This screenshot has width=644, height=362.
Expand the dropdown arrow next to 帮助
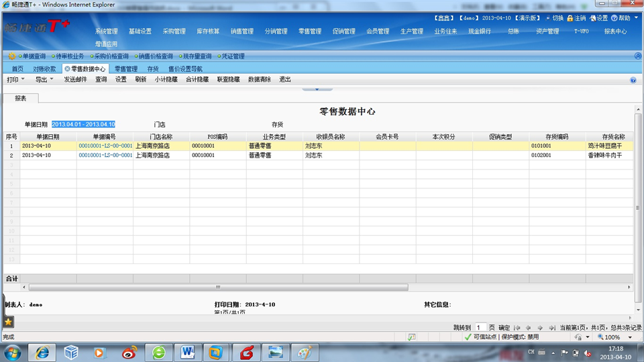click(636, 17)
